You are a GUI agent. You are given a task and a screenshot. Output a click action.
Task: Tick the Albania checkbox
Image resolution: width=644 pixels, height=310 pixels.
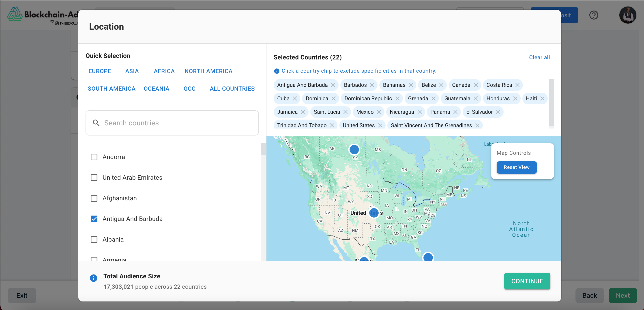[x=94, y=240]
